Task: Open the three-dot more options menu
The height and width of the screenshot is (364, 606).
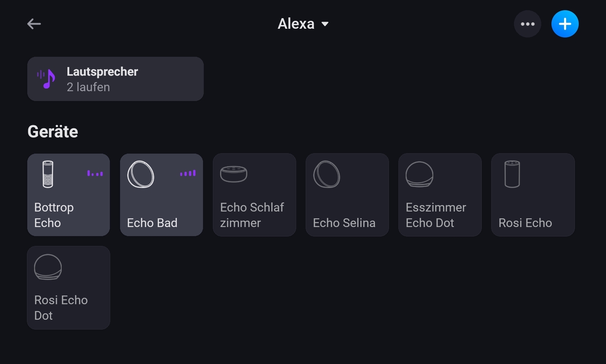Action: 527,24
